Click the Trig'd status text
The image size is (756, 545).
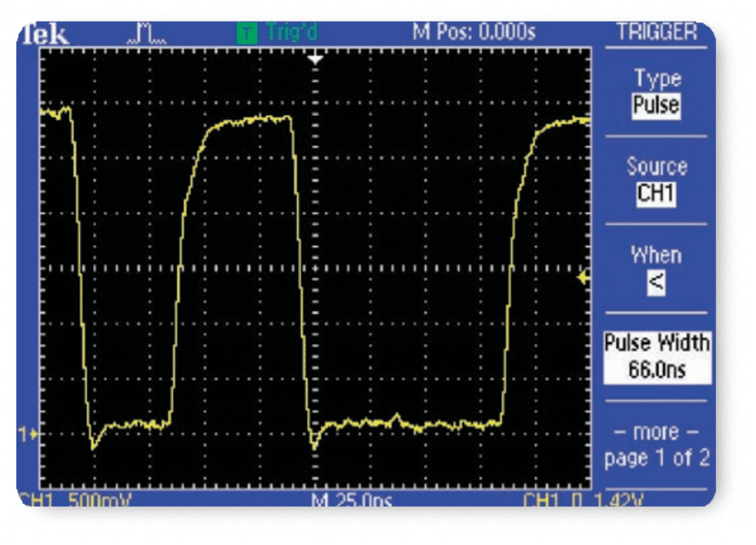pyautogui.click(x=291, y=33)
